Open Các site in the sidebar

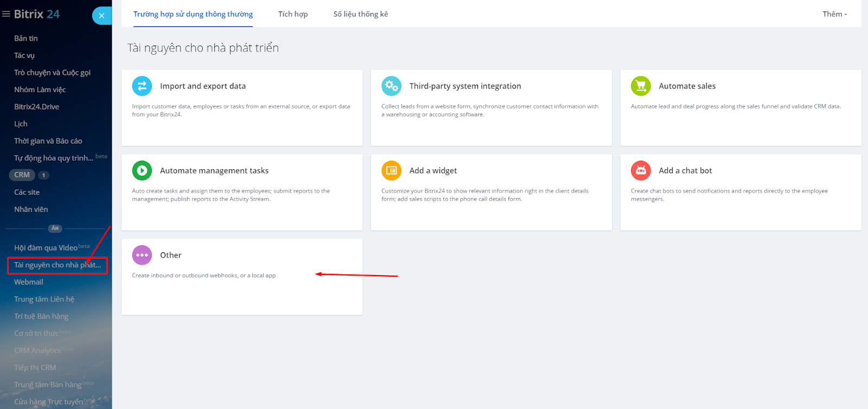(x=27, y=192)
